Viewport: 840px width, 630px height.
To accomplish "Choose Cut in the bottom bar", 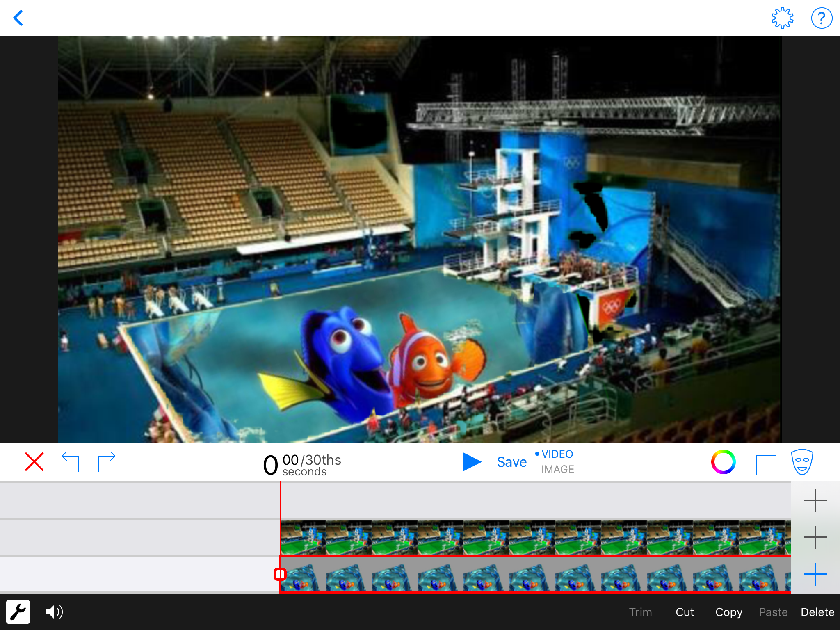I will (x=685, y=612).
